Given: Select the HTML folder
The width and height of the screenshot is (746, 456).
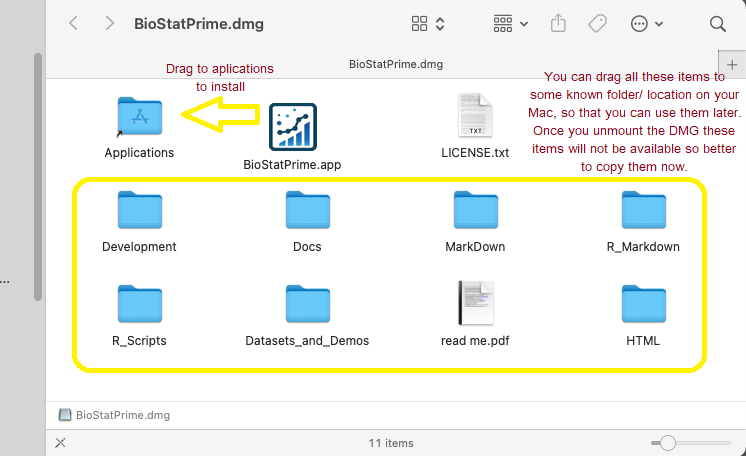Looking at the screenshot, I should point(643,305).
